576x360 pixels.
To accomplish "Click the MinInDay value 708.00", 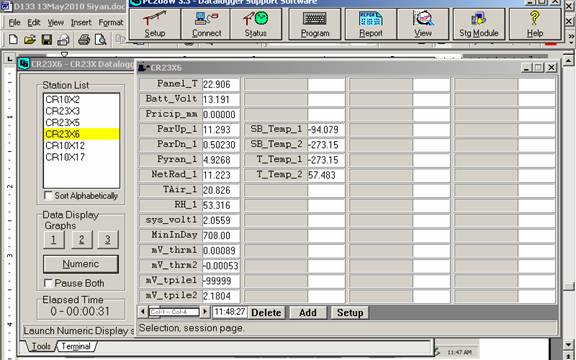I will tap(221, 235).
